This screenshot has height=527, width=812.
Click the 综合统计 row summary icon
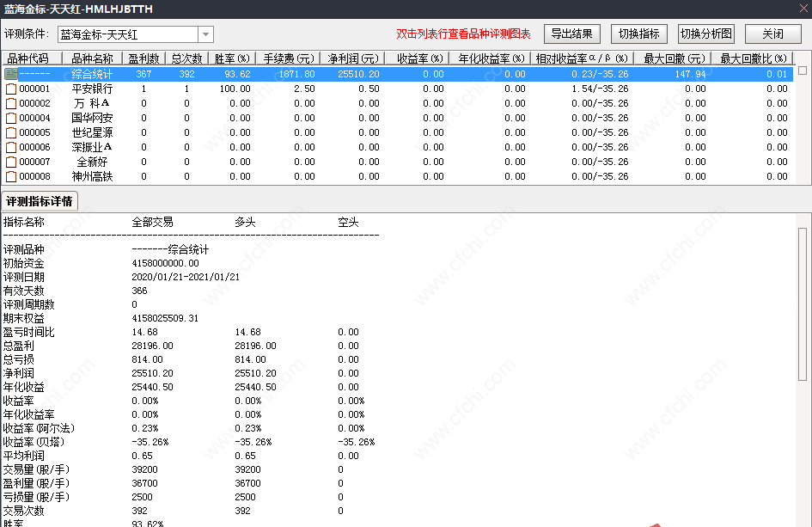(11, 74)
